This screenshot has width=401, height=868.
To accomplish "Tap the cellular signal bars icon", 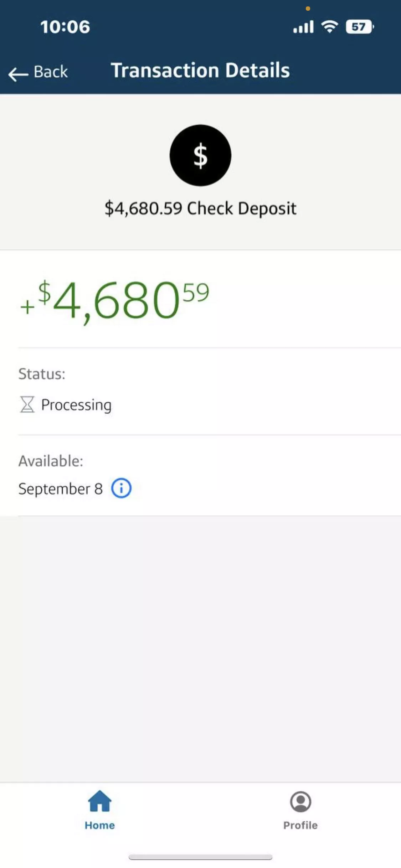I will point(303,27).
